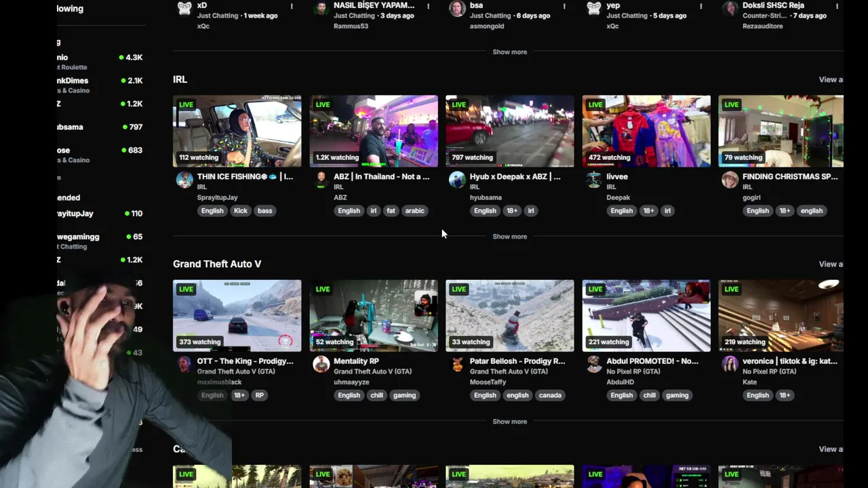Open the IRL category heading
This screenshot has width=868, height=488.
180,79
